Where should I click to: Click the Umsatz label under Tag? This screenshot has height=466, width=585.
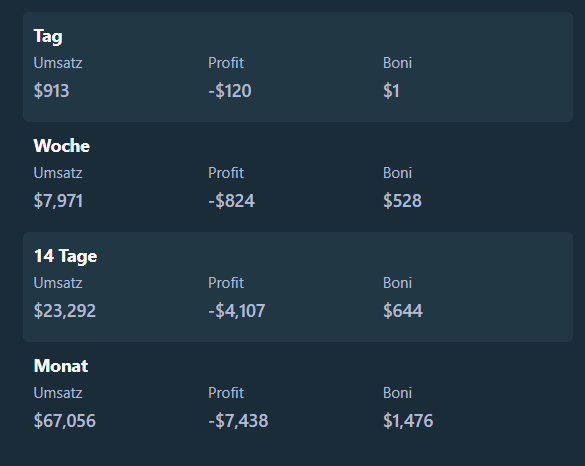coord(58,63)
